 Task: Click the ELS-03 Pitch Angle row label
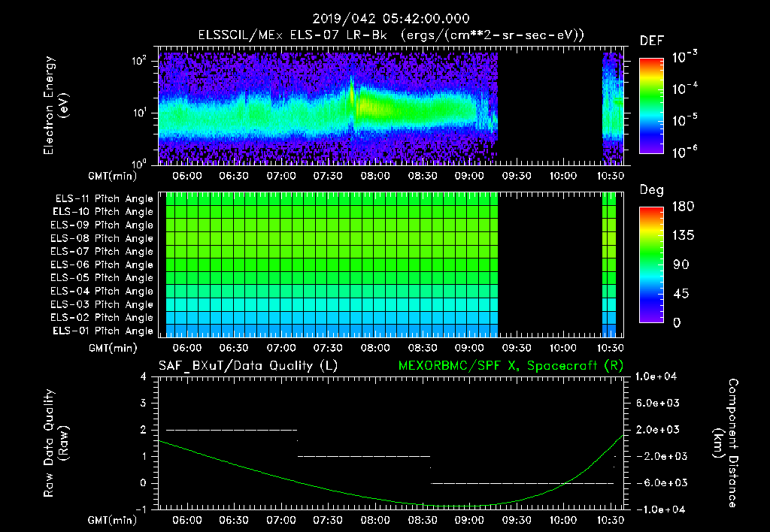(x=102, y=304)
